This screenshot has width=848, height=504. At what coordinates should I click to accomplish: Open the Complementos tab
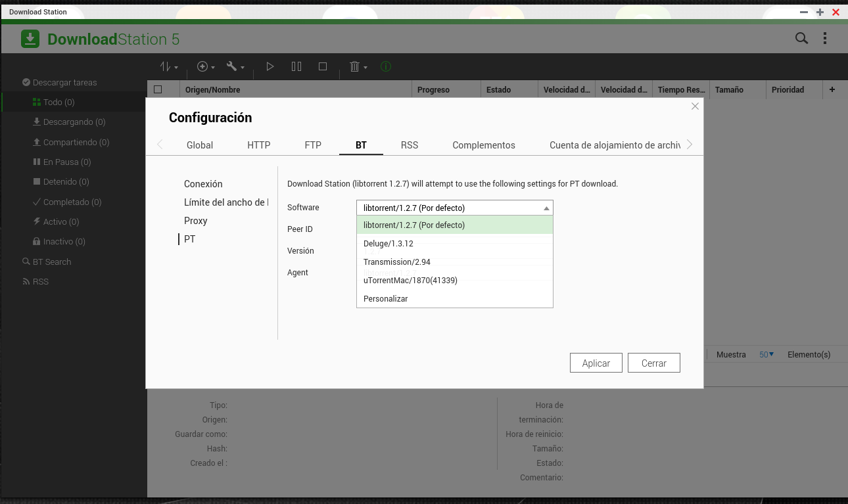tap(483, 145)
